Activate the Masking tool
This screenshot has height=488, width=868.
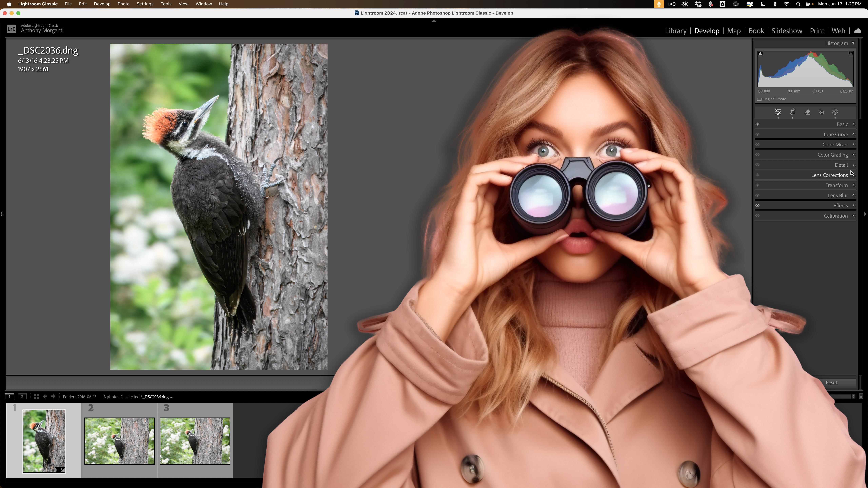coord(835,112)
